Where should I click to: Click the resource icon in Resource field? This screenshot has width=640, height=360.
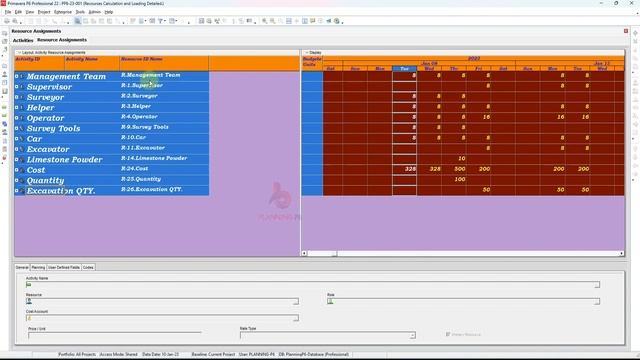point(29,301)
